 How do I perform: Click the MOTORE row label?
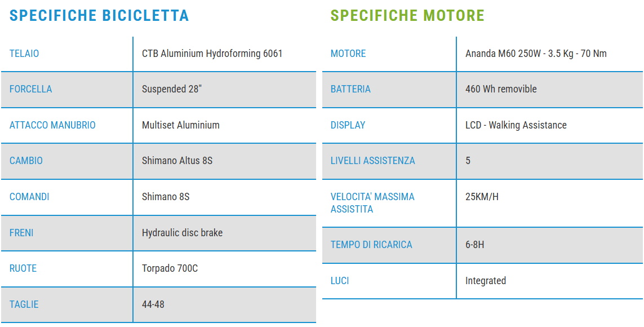tap(348, 54)
